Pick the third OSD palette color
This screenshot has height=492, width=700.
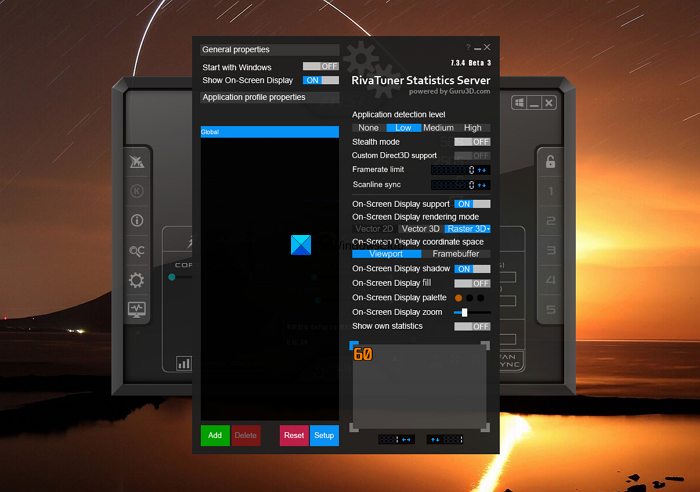(x=480, y=298)
